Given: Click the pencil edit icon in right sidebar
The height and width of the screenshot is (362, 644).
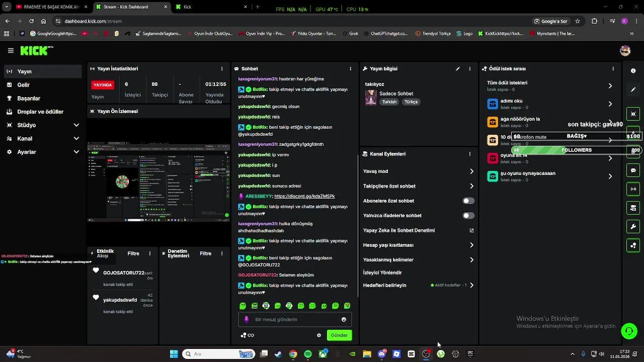Looking at the screenshot, I should pos(633,89).
